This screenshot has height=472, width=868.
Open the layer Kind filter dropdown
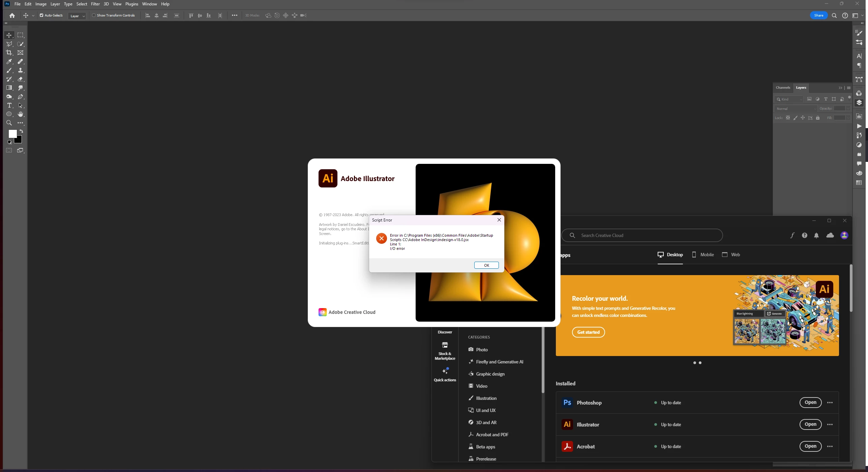pos(789,99)
